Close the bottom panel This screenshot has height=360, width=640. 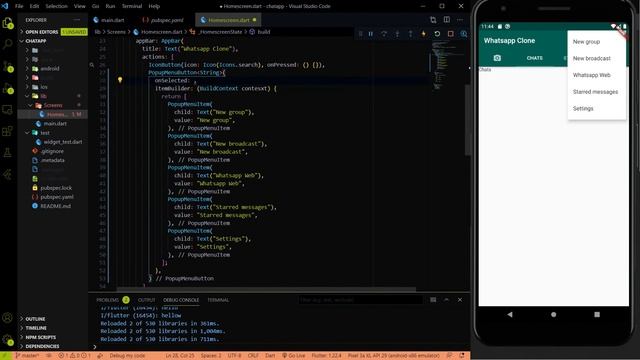[460, 300]
